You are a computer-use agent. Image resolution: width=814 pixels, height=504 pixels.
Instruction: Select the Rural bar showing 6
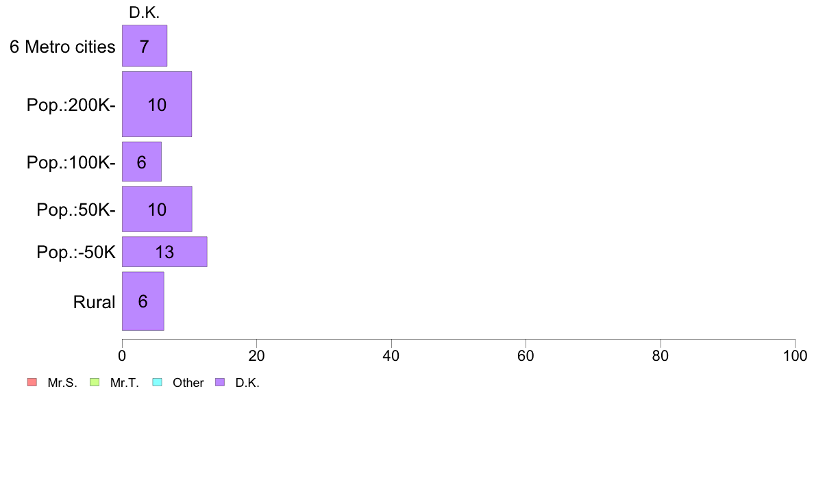pyautogui.click(x=143, y=301)
